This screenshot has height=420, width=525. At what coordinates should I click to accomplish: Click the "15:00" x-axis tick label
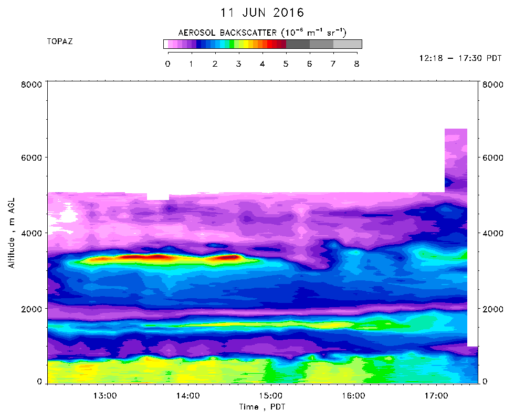[270, 396]
